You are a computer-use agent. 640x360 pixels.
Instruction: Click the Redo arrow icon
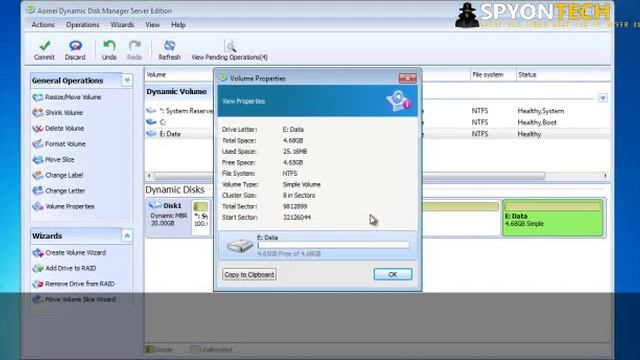[x=135, y=45]
